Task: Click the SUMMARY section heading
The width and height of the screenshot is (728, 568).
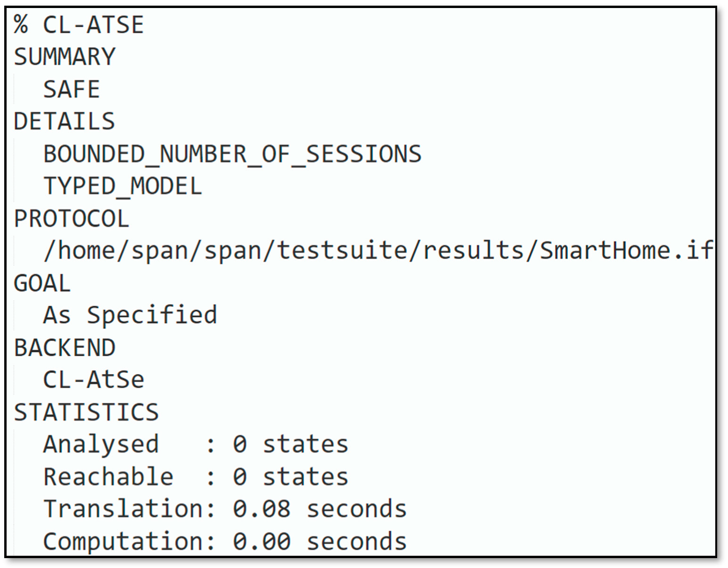Action: point(65,57)
